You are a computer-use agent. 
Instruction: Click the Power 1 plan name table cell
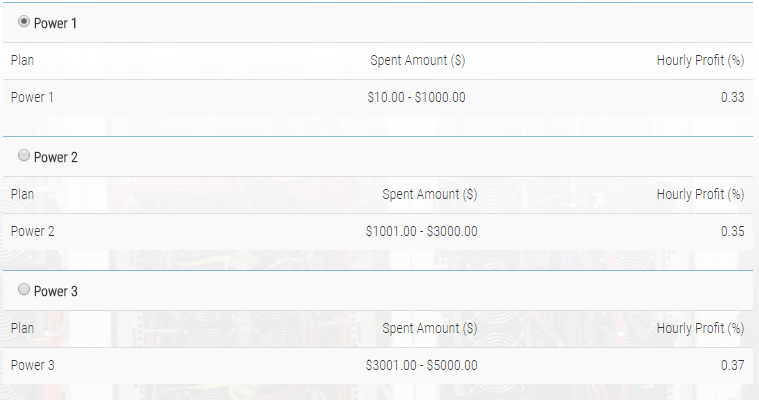click(x=32, y=97)
